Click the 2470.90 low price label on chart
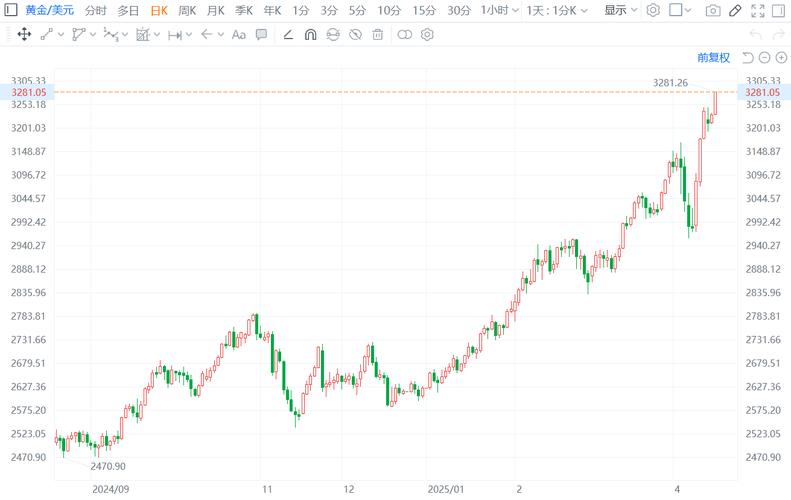Screen dimensions: 791x500 (108, 466)
